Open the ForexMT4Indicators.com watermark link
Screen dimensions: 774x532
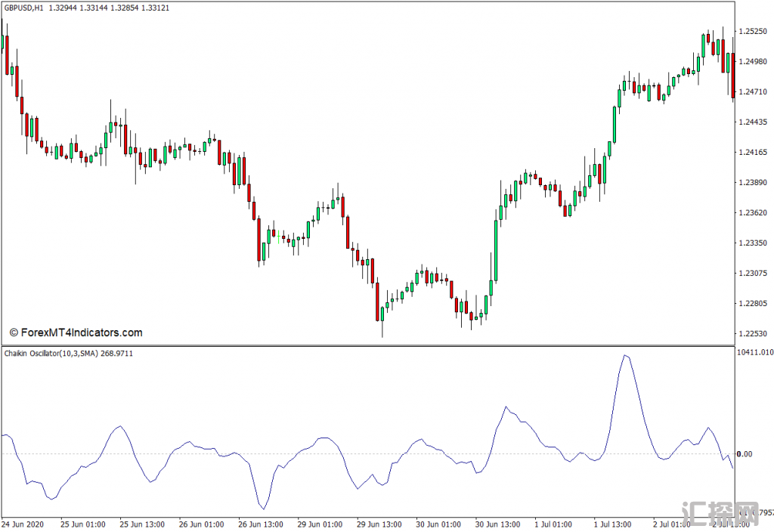(76, 332)
